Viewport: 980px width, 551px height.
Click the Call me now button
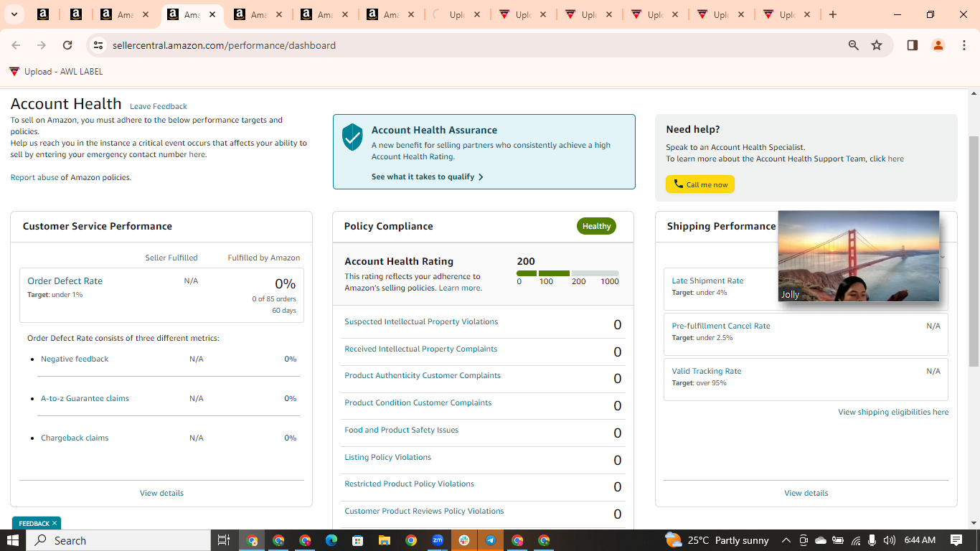click(x=700, y=184)
